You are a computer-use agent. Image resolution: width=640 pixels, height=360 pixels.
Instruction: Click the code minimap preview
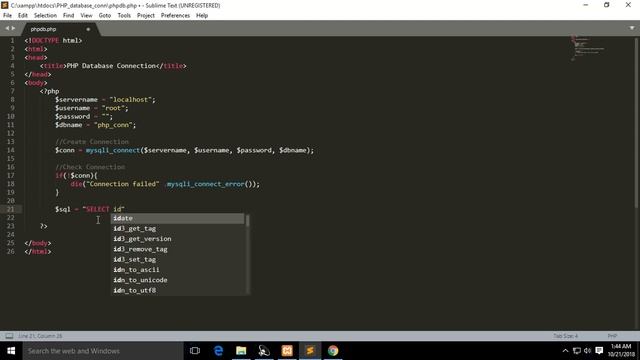[588, 48]
